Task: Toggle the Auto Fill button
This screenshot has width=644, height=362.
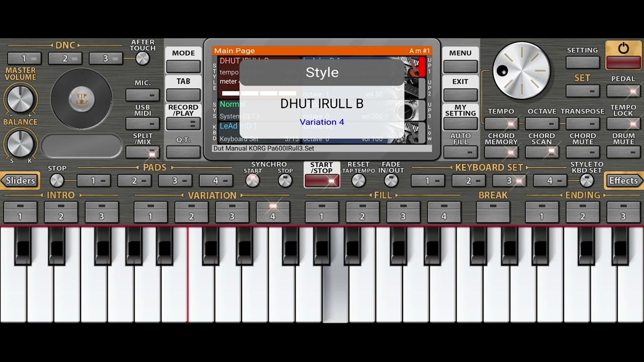Action: [x=460, y=152]
